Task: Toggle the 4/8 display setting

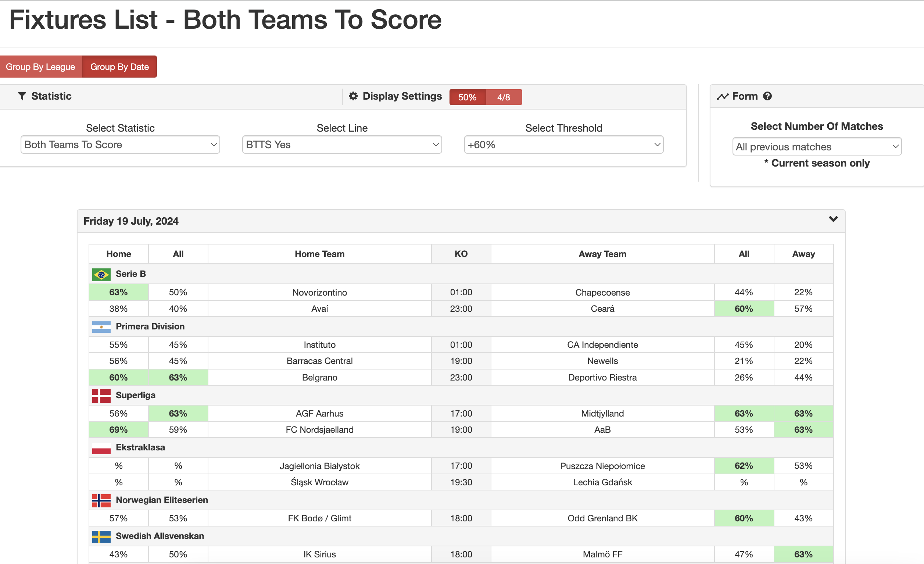Action: (x=504, y=97)
